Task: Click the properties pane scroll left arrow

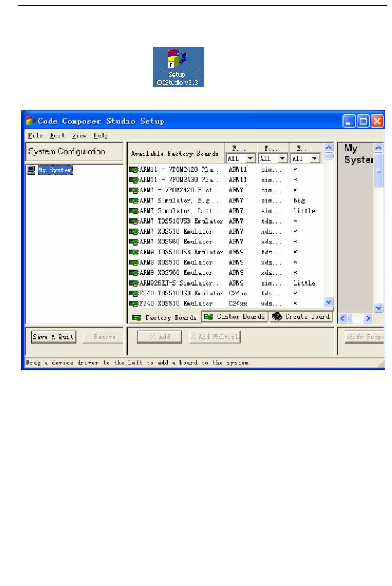Action: pos(343,318)
